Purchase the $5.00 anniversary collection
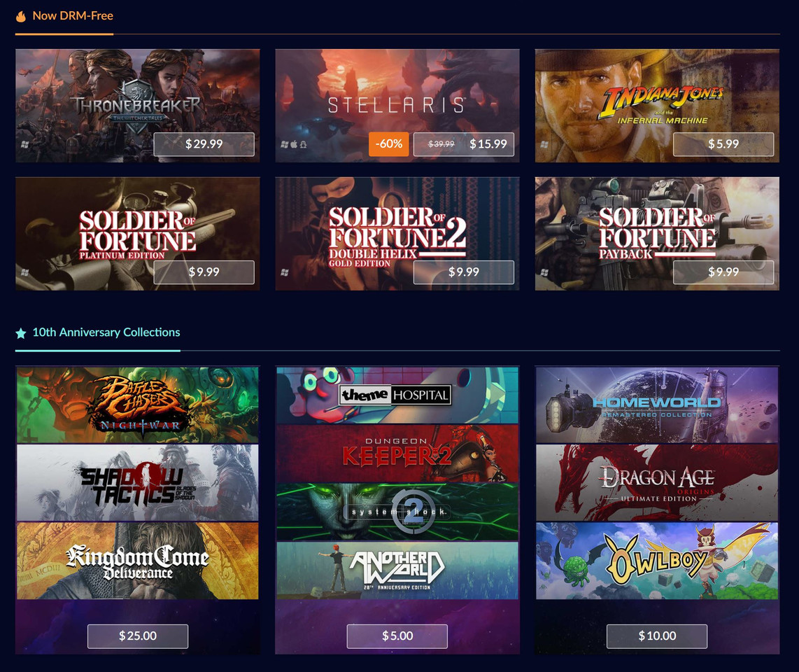The width and height of the screenshot is (799, 672). tap(397, 636)
